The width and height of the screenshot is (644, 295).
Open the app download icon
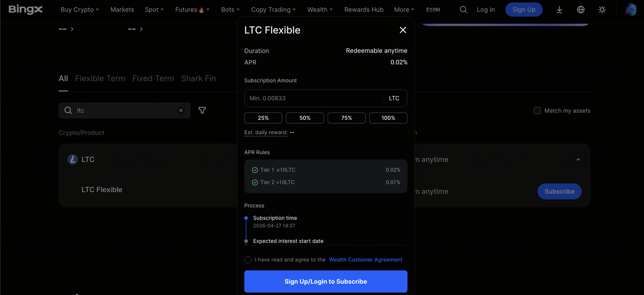pyautogui.click(x=559, y=10)
